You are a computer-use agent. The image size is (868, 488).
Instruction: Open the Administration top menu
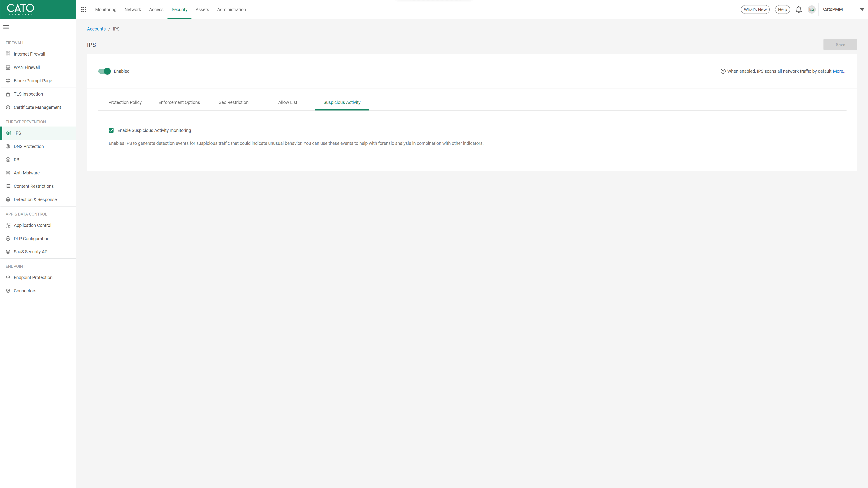click(x=231, y=9)
